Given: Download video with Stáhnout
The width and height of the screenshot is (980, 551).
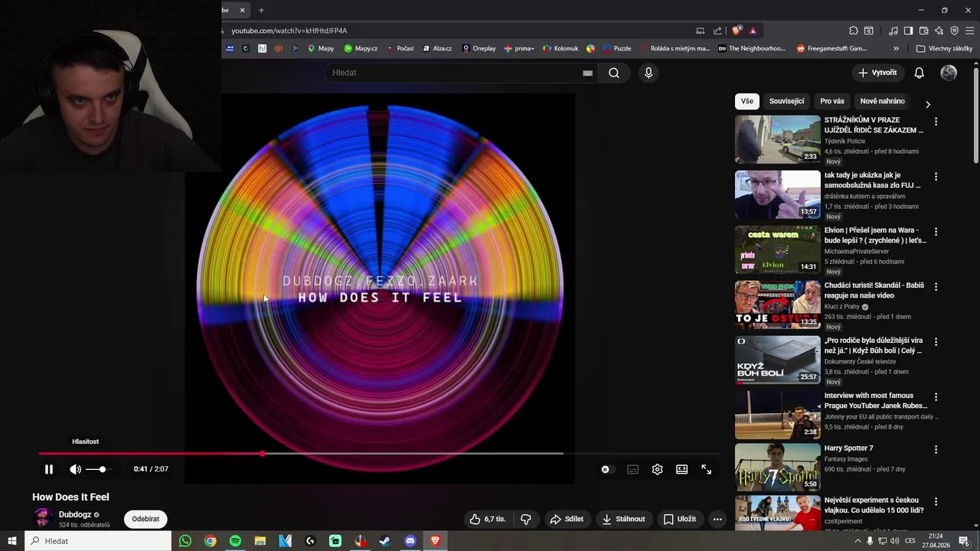Looking at the screenshot, I should pyautogui.click(x=623, y=519).
